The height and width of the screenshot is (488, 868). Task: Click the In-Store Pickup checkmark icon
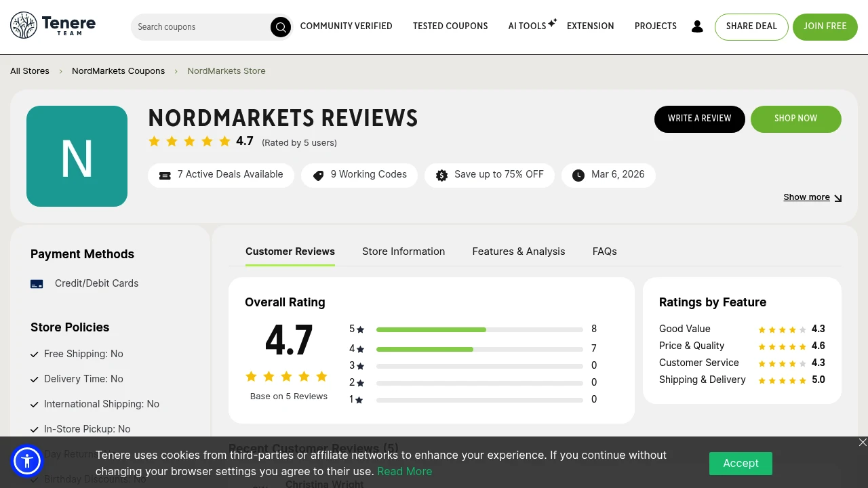pos(35,430)
